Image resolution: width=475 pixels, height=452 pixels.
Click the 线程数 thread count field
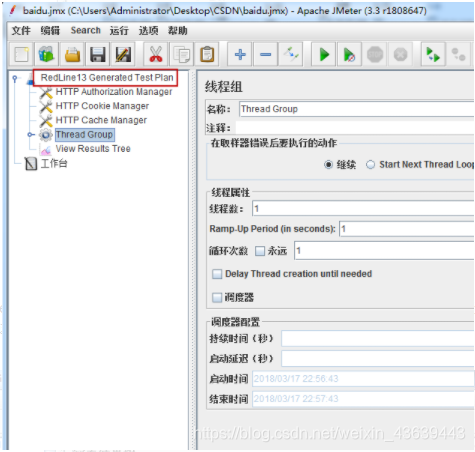(363, 209)
